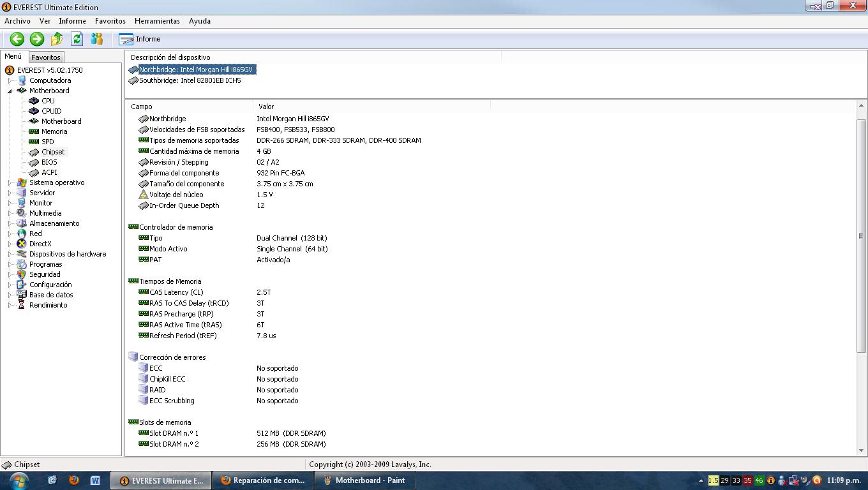Show hidden system tray icons arrow

pos(701,480)
